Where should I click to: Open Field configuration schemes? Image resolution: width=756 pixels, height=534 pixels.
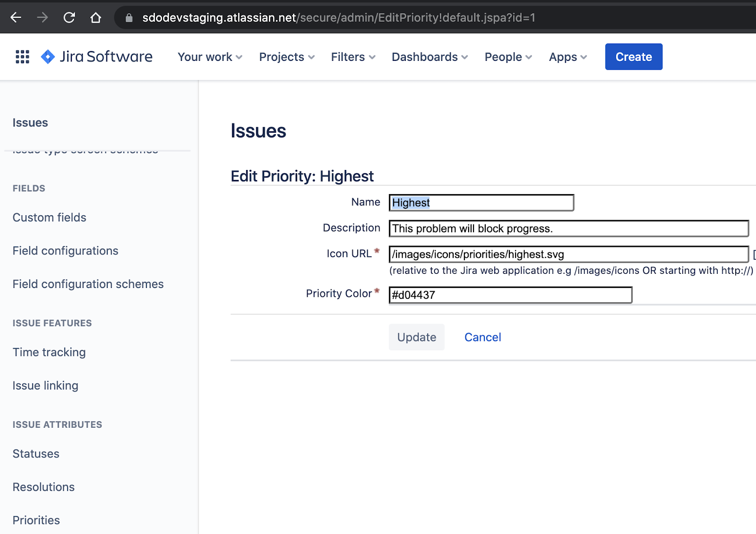pos(88,284)
